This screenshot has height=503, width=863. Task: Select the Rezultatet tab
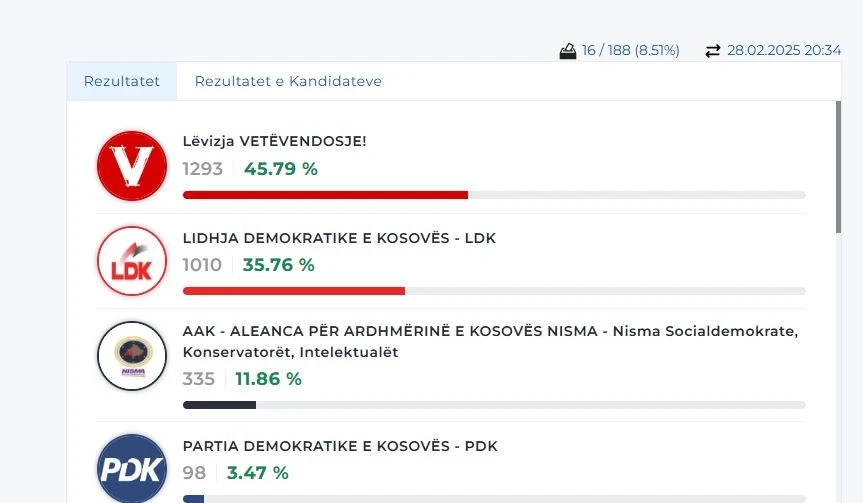122,81
